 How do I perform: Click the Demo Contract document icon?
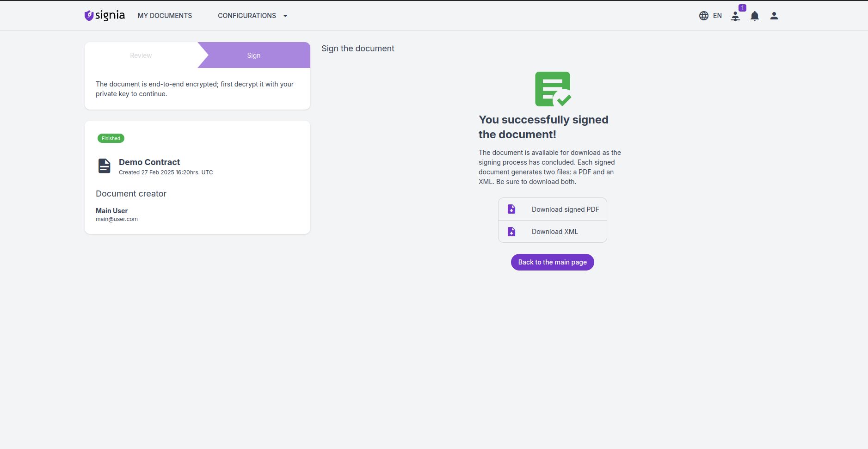coord(105,166)
